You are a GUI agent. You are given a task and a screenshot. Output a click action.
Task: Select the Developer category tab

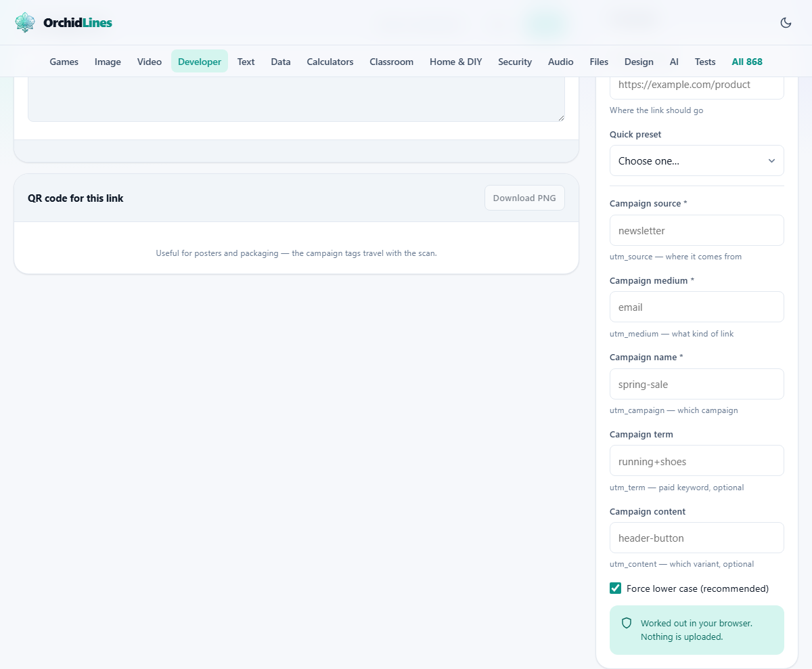(x=200, y=62)
